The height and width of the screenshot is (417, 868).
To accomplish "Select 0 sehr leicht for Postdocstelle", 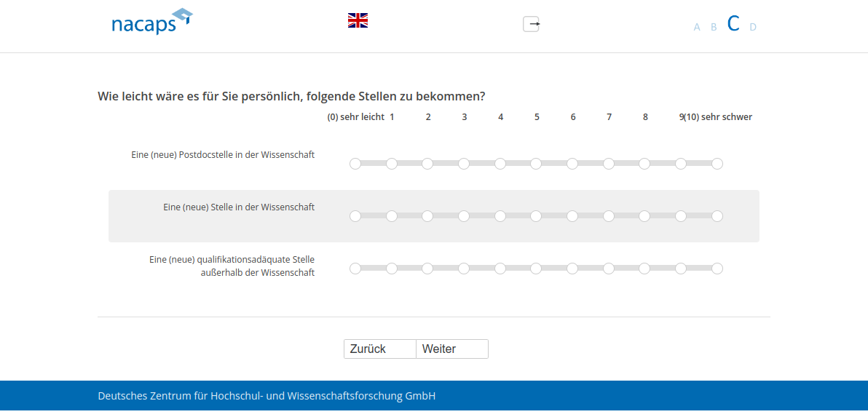I will [x=355, y=164].
